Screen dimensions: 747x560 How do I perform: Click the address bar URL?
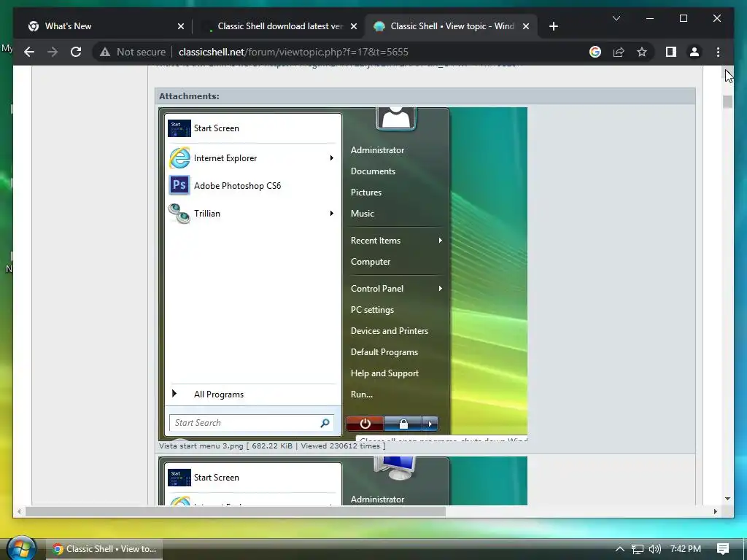293,52
